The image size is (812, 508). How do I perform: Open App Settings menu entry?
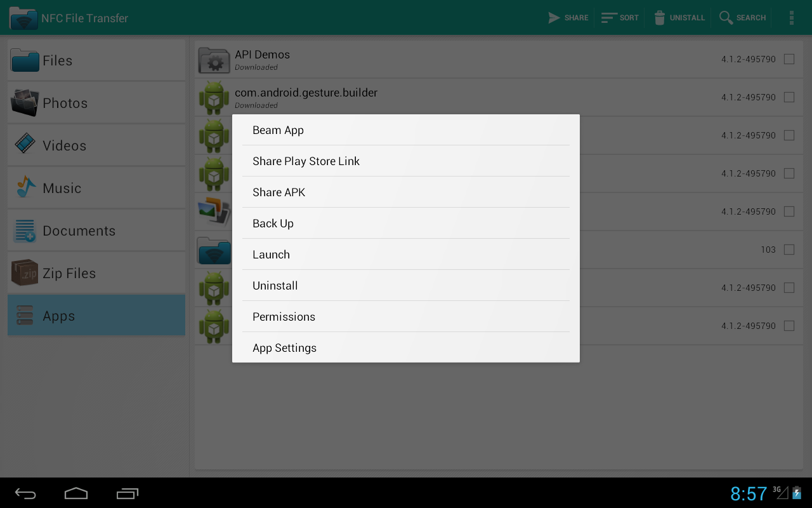406,348
